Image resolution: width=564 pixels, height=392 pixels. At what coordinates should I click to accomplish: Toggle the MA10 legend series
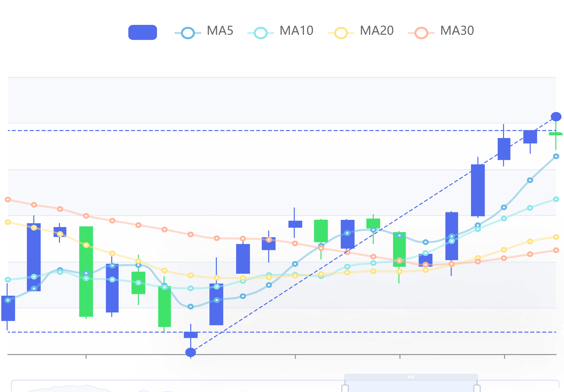(281, 32)
